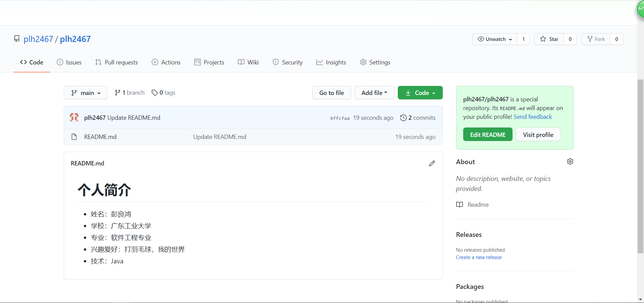This screenshot has width=644, height=303.
Task: Click the fork icon in Fork button
Action: (x=590, y=39)
